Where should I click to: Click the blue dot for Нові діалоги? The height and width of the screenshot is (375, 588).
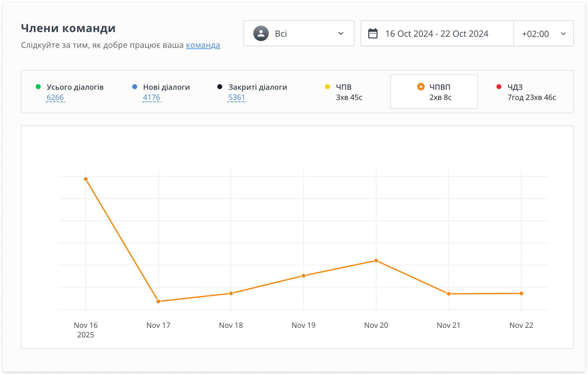pyautogui.click(x=135, y=87)
